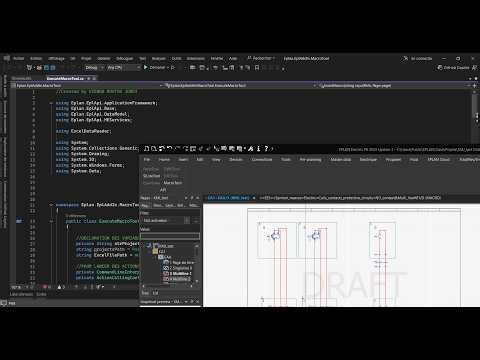
Task: Open the EPLAN Insert ribbon tab
Action: tap(183, 160)
